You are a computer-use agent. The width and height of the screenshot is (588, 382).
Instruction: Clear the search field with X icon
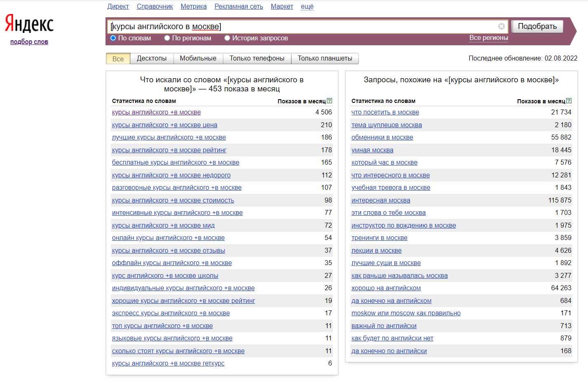(x=501, y=26)
